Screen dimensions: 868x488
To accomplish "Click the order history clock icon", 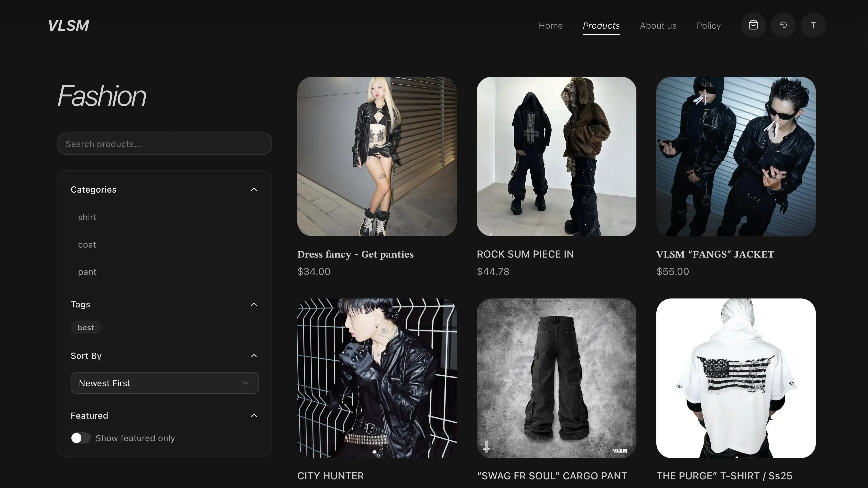I will click(x=783, y=25).
